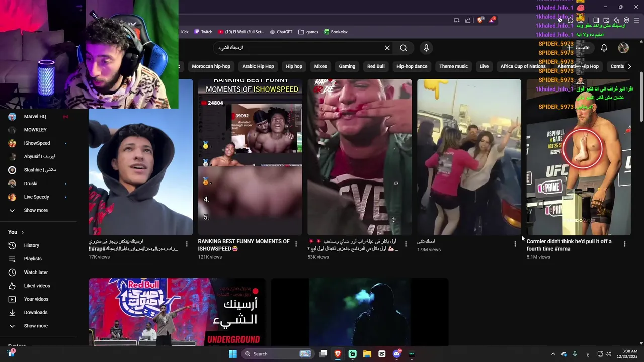Open CapCut from the taskbar
Viewport: 644px width, 362px height.
point(382,354)
